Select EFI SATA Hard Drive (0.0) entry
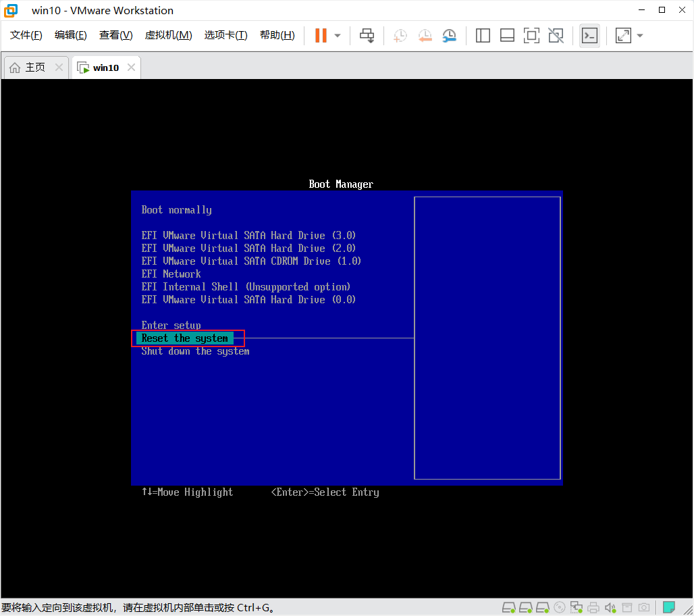The width and height of the screenshot is (694, 616). tap(248, 299)
